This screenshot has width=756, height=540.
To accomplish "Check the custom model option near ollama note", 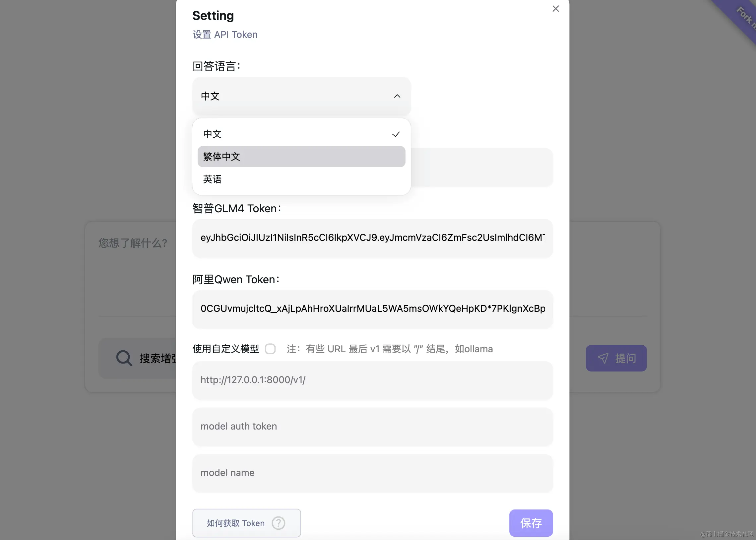I will pos(271,349).
